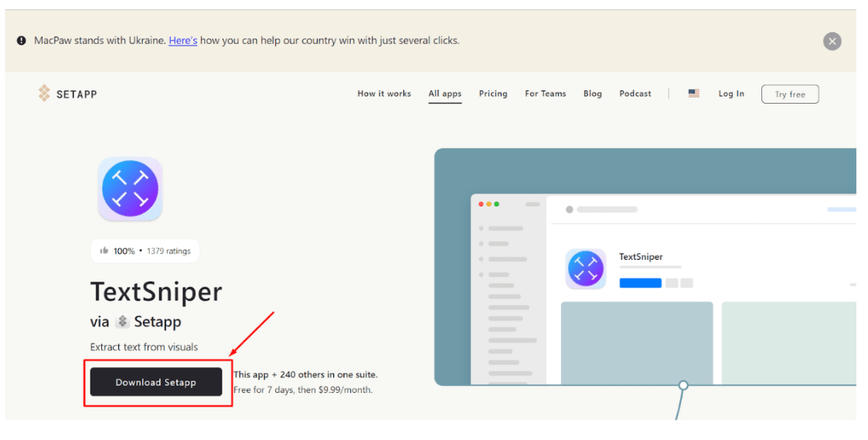
Task: Select the 1379 ratings text
Action: pyautogui.click(x=168, y=251)
